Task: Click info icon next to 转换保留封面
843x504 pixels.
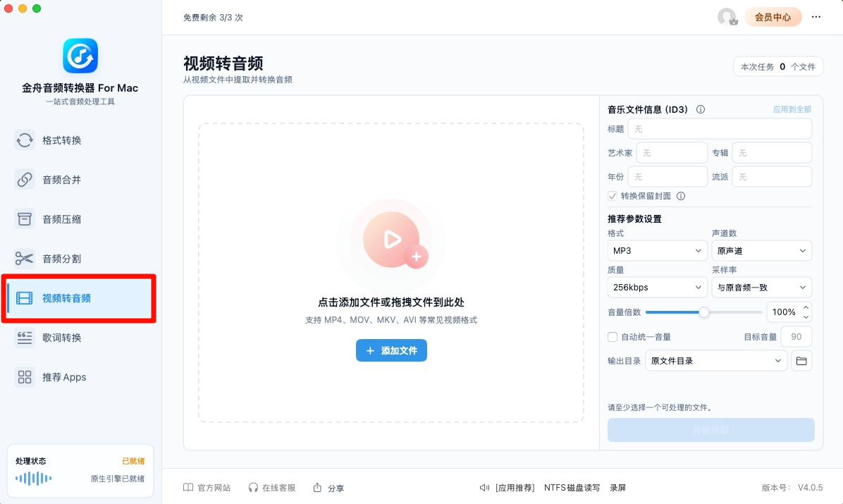Action: tap(681, 196)
